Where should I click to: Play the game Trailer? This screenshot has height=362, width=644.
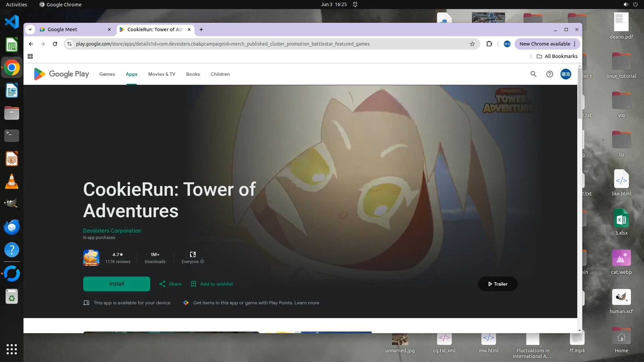497,284
